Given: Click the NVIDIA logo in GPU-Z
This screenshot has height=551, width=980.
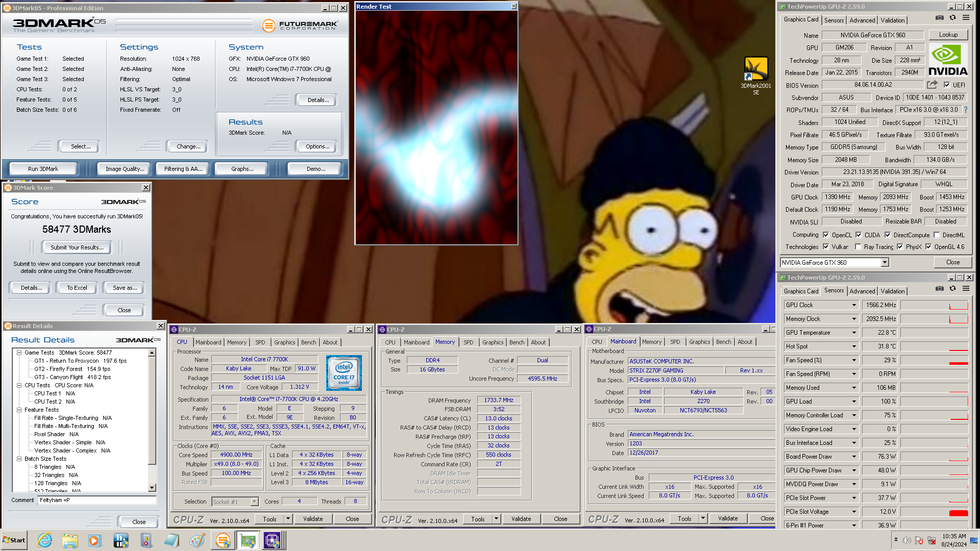Looking at the screenshot, I should (x=948, y=60).
